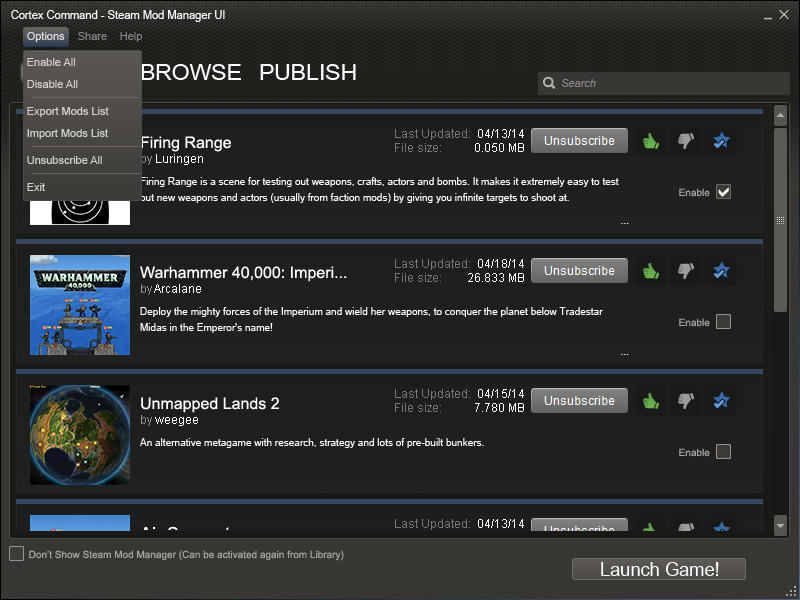Enable the Warhammer 40,000 mod checkbox
The height and width of the screenshot is (600, 800).
coord(723,322)
